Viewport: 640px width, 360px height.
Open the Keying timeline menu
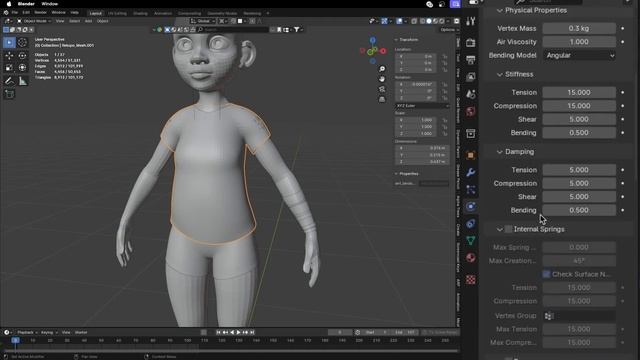click(48, 333)
